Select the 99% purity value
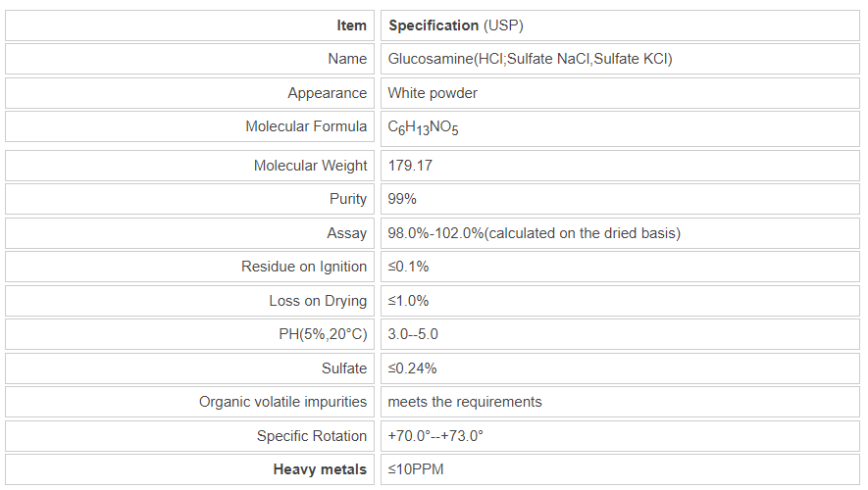Screen dimensions: 868x490 tap(402, 199)
